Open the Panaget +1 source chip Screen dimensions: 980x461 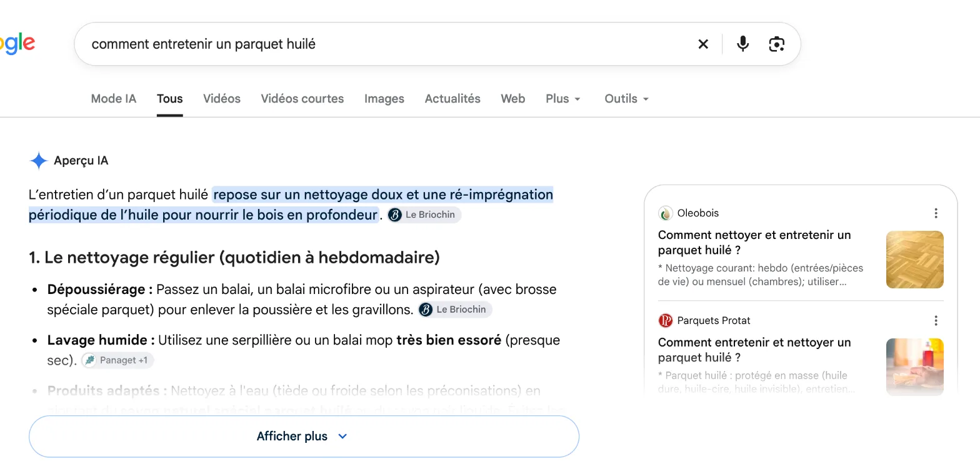click(117, 360)
